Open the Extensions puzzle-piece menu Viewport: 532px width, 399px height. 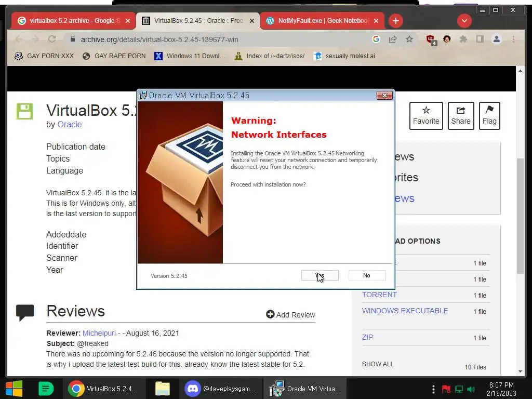[x=463, y=39]
